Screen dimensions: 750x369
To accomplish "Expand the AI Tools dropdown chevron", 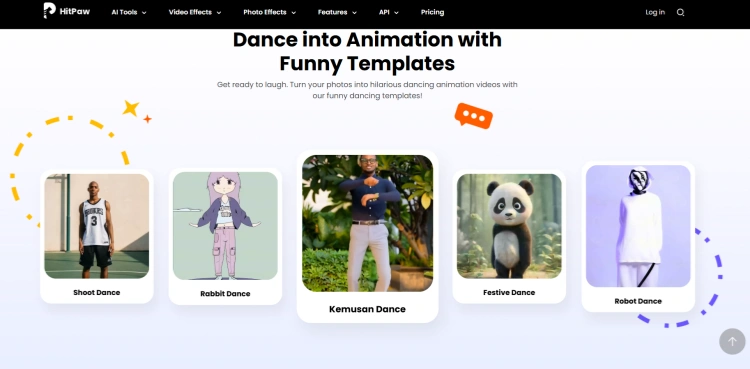I will point(144,13).
